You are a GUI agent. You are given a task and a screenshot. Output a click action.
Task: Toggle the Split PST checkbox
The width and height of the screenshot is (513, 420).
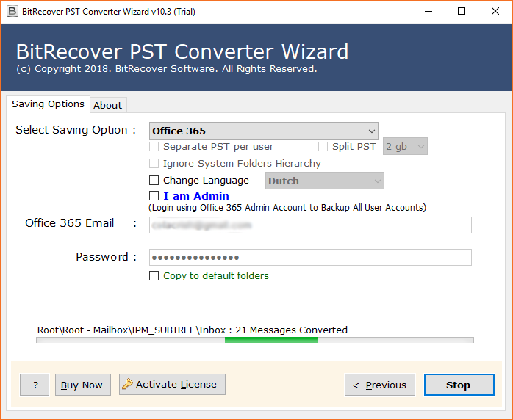pyautogui.click(x=323, y=146)
